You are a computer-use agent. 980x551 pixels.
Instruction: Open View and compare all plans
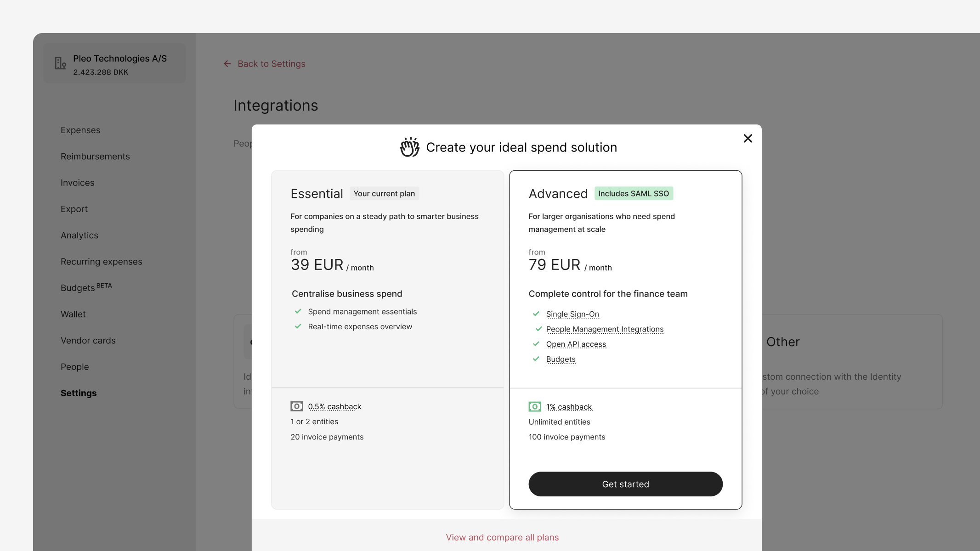502,537
